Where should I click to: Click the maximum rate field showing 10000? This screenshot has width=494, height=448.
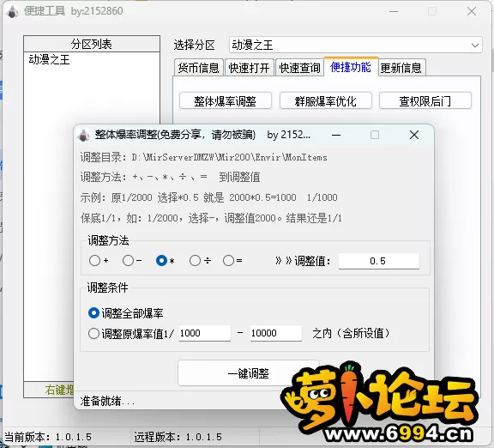point(276,333)
